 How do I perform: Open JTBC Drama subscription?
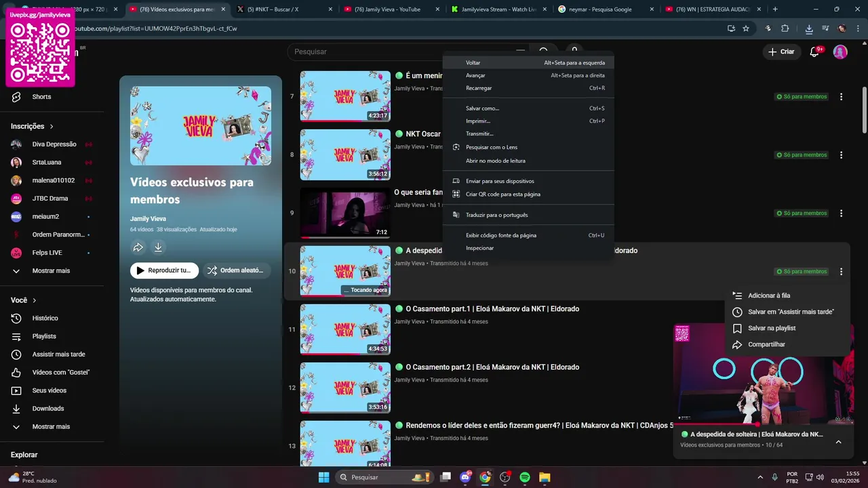point(50,199)
